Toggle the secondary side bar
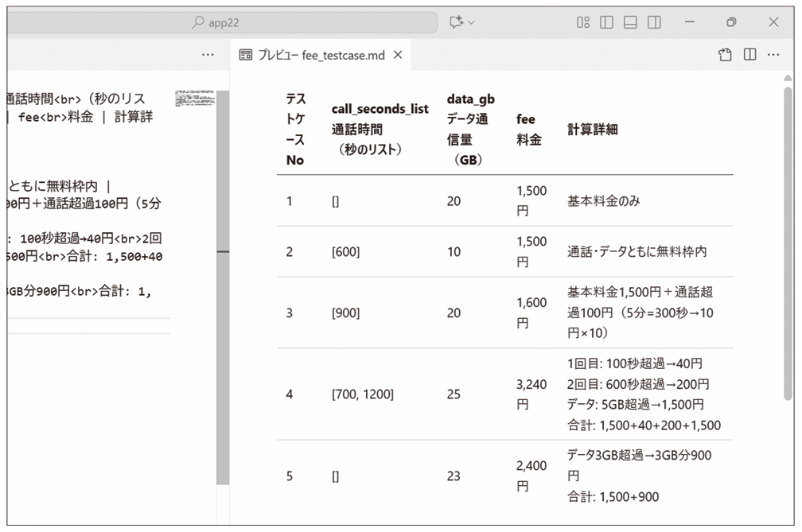 pos(654,22)
